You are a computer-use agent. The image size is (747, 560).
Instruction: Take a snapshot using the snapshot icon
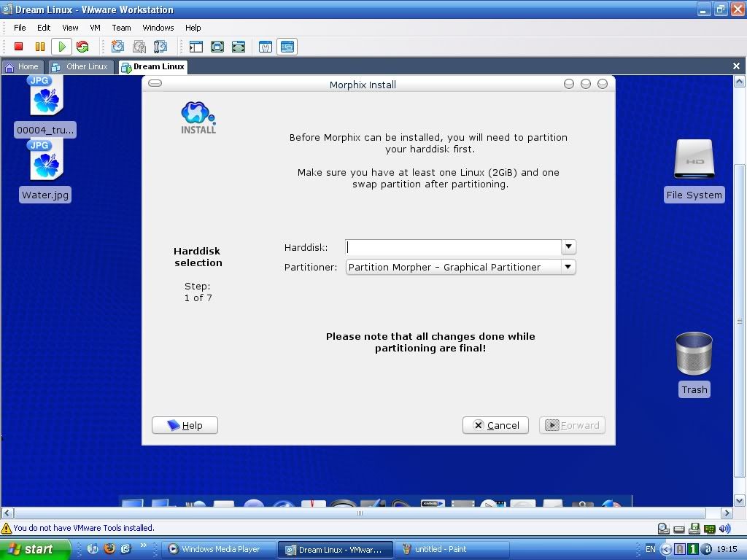click(117, 47)
